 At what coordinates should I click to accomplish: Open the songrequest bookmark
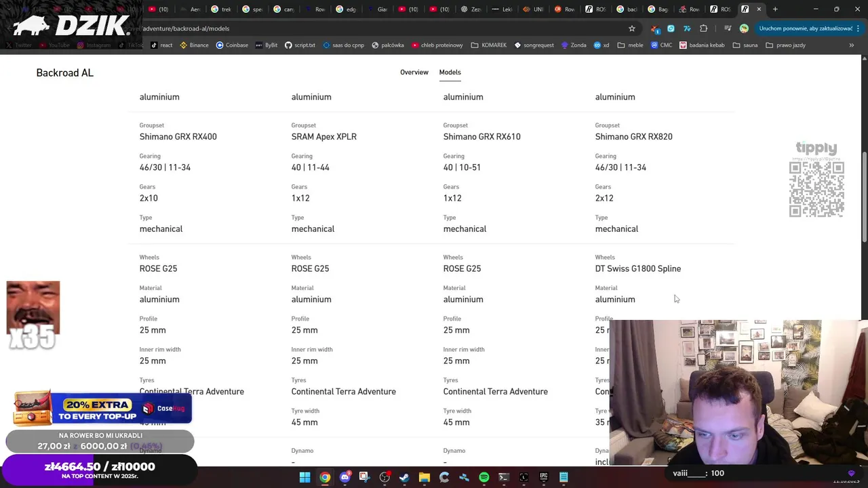point(534,45)
